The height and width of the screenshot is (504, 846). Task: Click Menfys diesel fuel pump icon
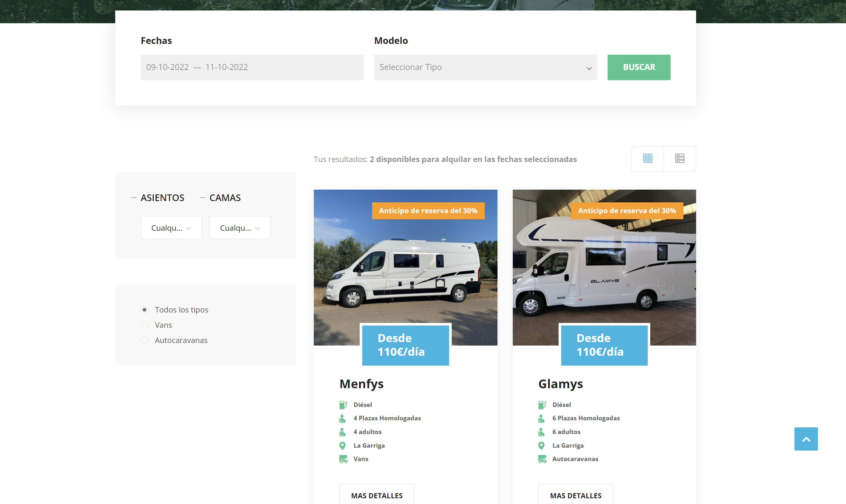click(x=343, y=404)
